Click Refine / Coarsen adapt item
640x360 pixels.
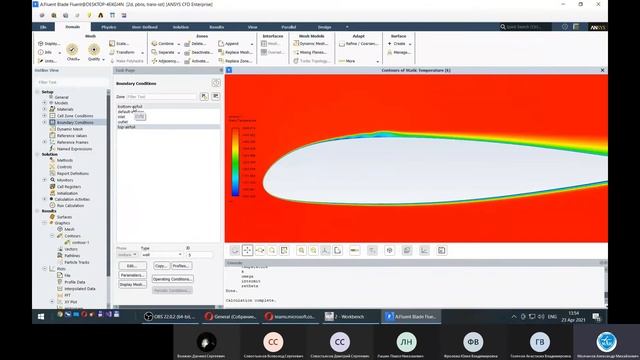coord(359,43)
